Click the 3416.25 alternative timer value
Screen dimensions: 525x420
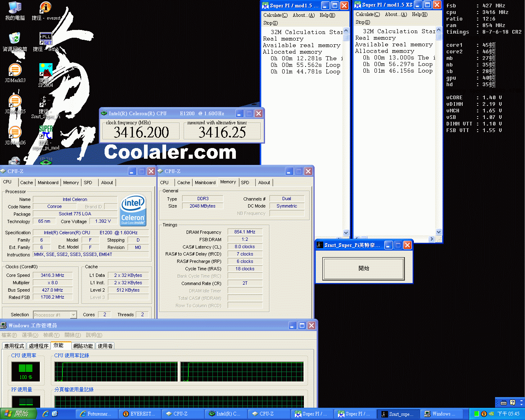[222, 132]
